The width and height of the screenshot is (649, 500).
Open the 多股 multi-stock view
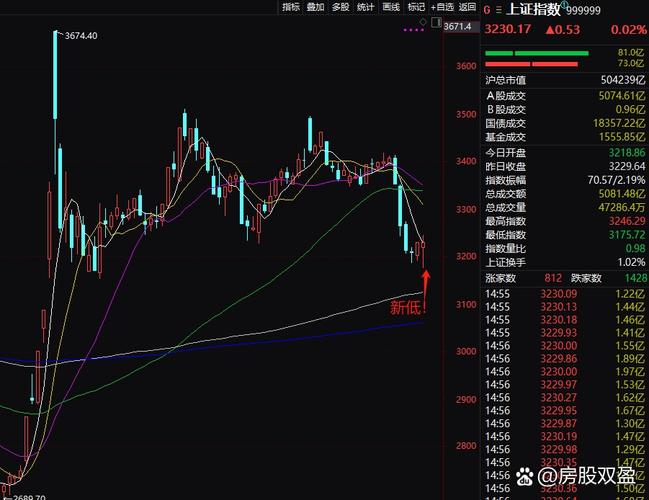point(341,6)
